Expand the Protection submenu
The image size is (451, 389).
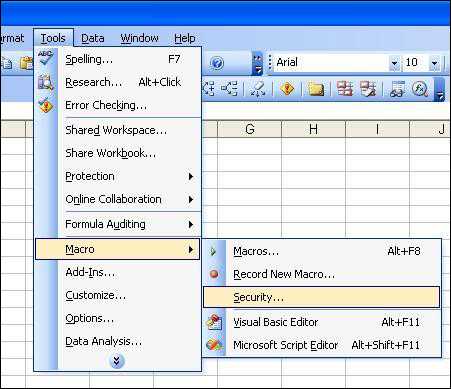point(118,176)
